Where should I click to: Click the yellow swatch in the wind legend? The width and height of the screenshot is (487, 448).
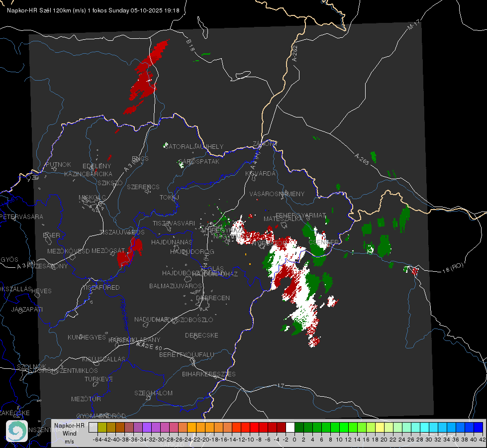pyautogui.click(x=380, y=427)
